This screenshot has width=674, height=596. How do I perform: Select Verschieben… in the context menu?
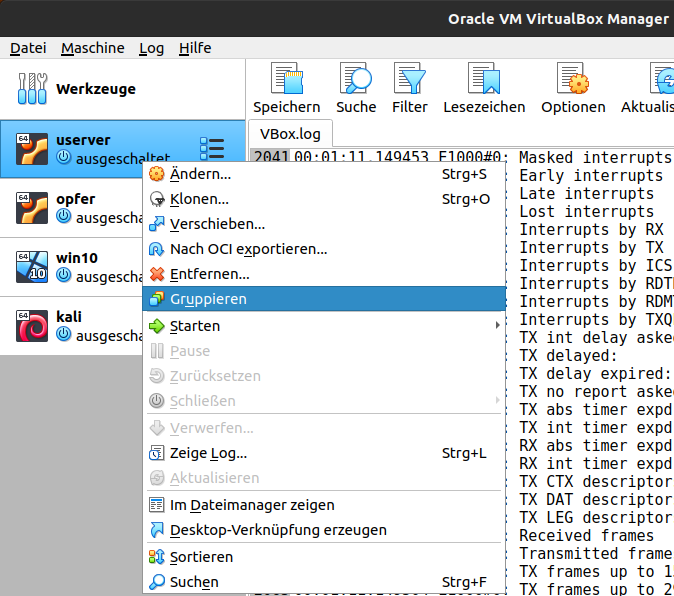324,224
